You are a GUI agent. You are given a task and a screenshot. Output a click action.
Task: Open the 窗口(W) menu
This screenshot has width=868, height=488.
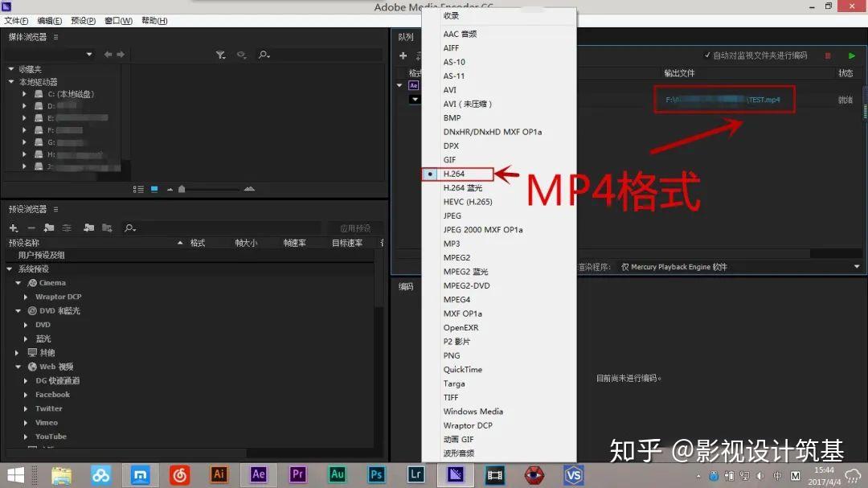(118, 20)
